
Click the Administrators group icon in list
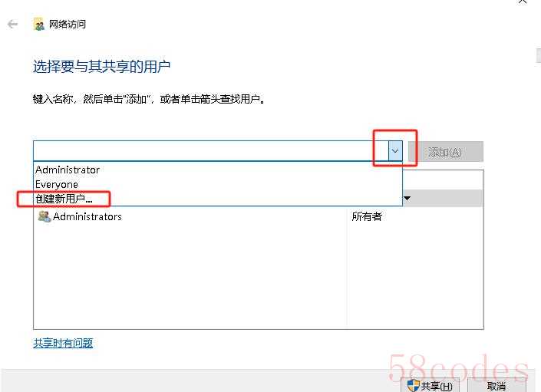coord(45,216)
